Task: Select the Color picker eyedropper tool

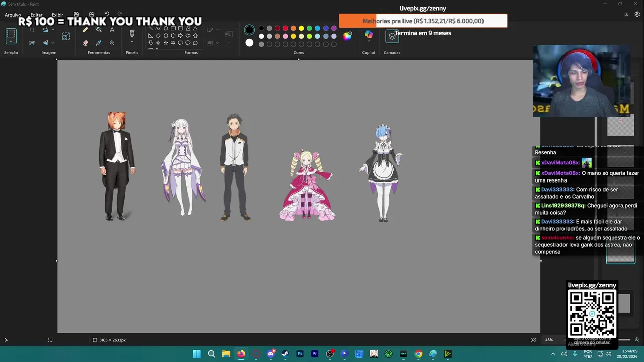Action: pos(99,43)
